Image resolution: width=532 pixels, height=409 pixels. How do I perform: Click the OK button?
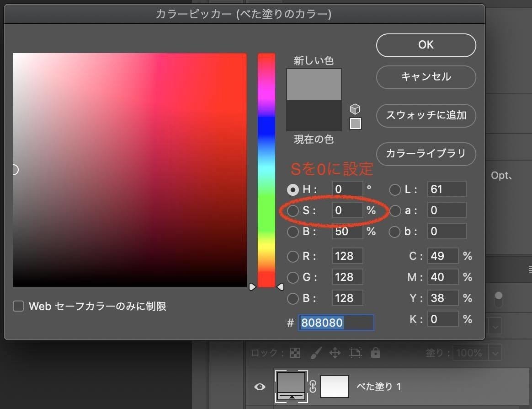(426, 45)
